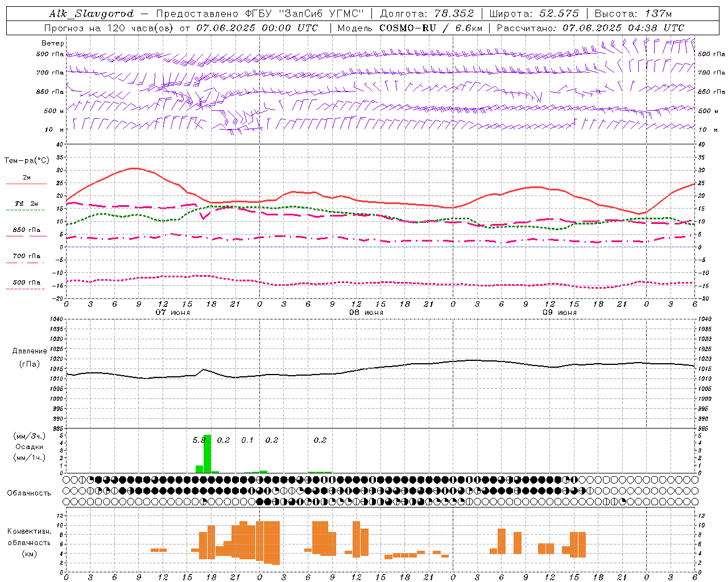Select the Конвективн. label
This screenshot has width=728, height=582.
29,531
